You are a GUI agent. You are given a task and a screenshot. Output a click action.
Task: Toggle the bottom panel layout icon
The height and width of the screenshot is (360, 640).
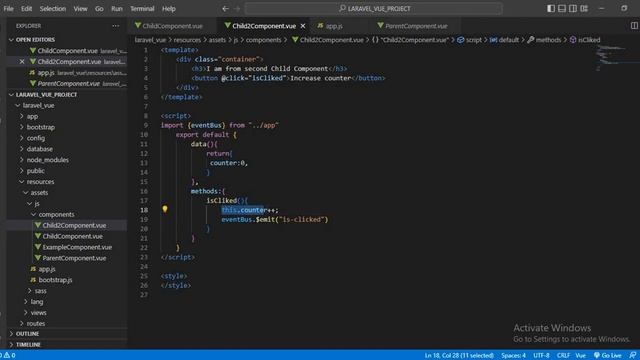(562, 9)
